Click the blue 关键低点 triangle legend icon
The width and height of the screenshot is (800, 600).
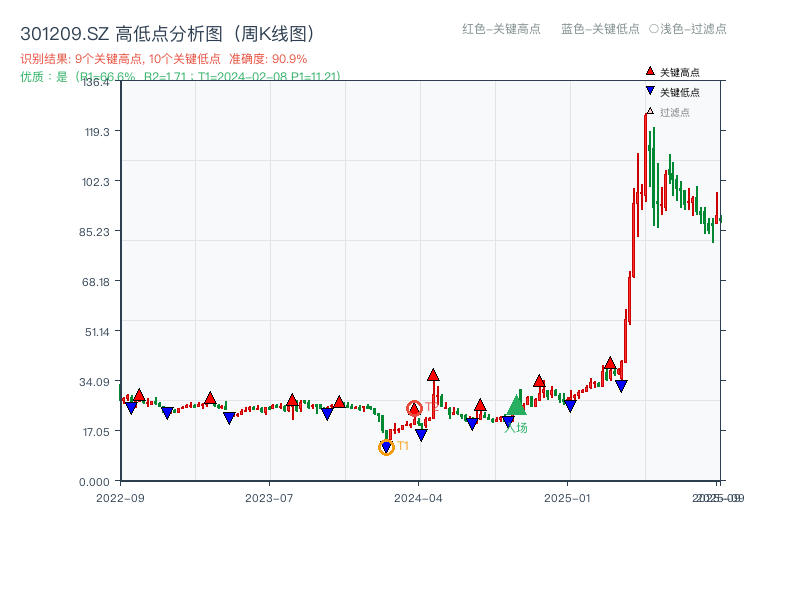tap(648, 90)
